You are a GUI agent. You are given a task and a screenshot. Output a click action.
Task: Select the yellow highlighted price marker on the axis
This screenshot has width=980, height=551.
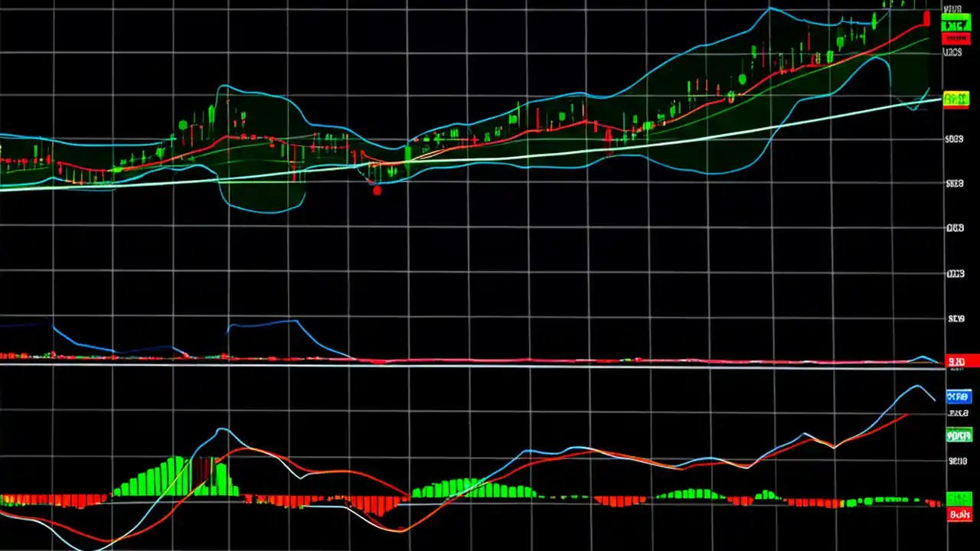(955, 98)
